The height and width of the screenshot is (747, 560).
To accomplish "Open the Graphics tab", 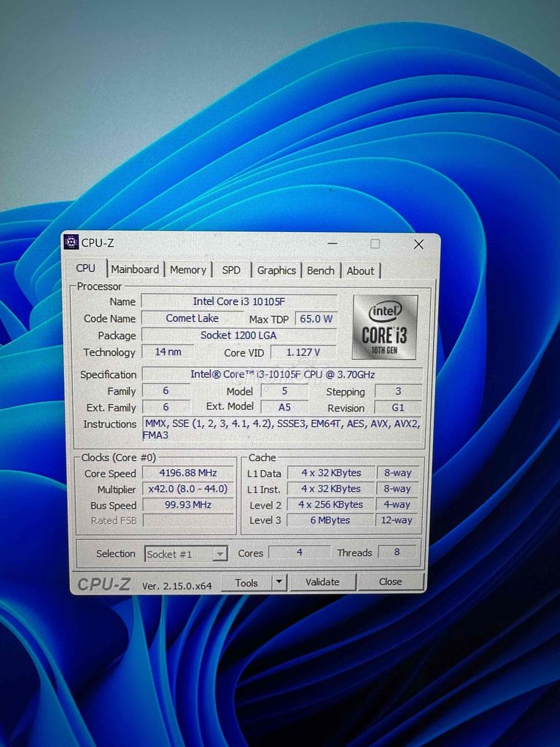I will (x=276, y=271).
